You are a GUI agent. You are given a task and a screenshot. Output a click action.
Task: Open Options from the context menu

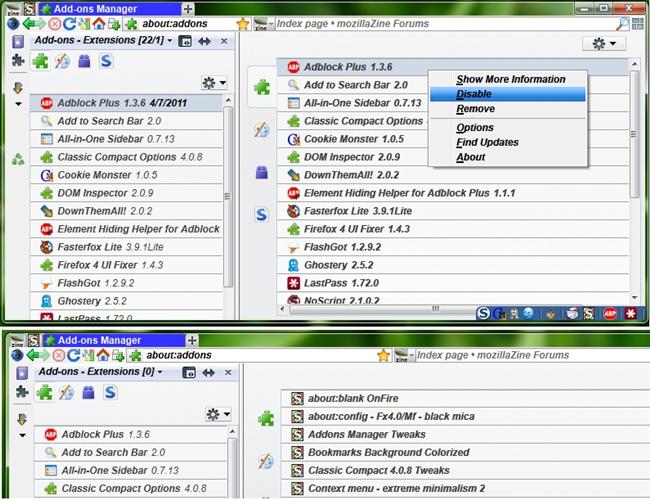tap(507, 128)
